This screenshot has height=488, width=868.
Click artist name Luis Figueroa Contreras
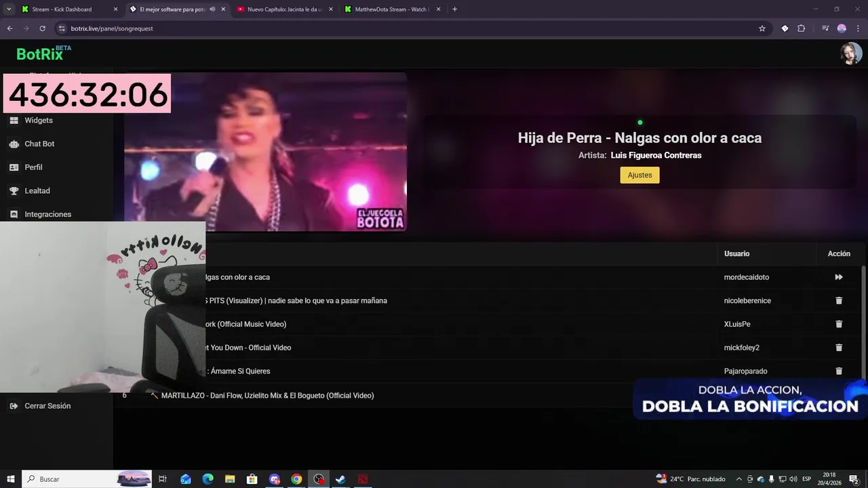(656, 155)
